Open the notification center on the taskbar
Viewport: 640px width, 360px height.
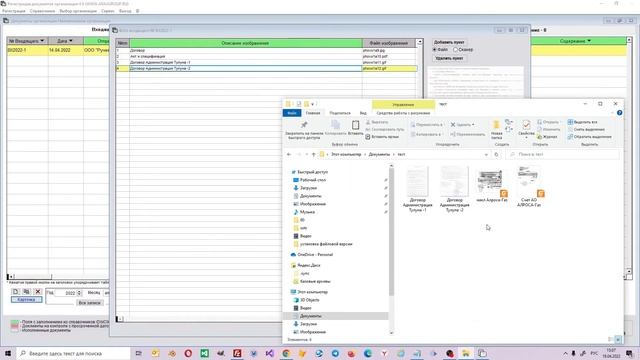click(629, 353)
